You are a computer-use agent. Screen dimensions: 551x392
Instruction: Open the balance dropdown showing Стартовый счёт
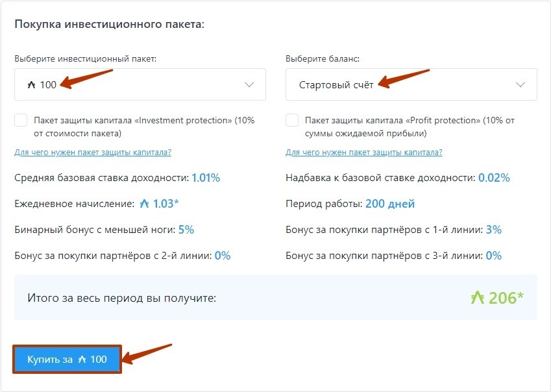point(411,84)
